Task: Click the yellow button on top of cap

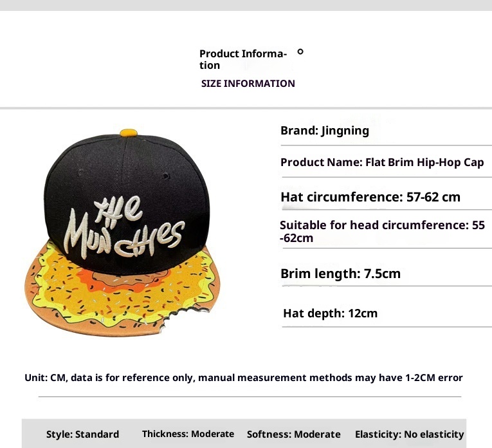Action: coord(129,133)
